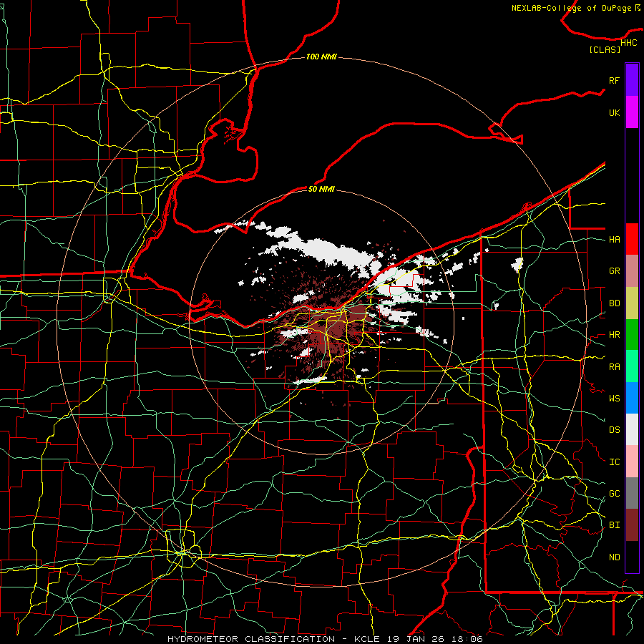Select the BI brown legend swatch
This screenshot has width=644, height=644.
[x=632, y=525]
